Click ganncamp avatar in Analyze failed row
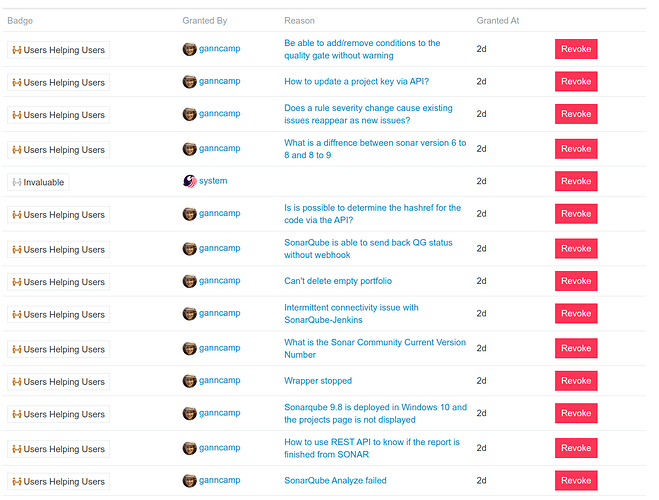Image resolution: width=659 pixels, height=500 pixels. tap(190, 481)
